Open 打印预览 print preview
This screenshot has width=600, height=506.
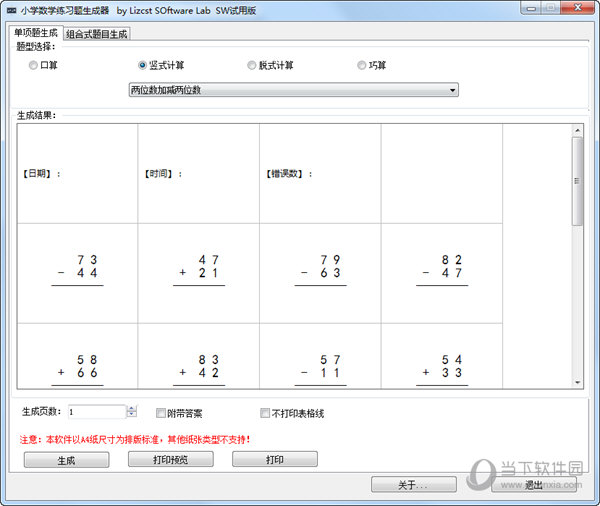(x=171, y=459)
